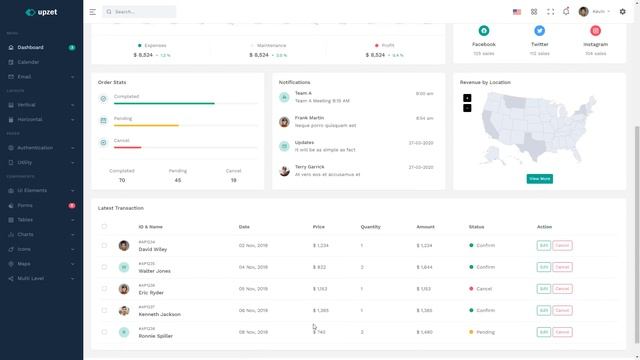640x360 pixels.
Task: Open the Kevin user profile dropdown
Action: pyautogui.click(x=594, y=11)
